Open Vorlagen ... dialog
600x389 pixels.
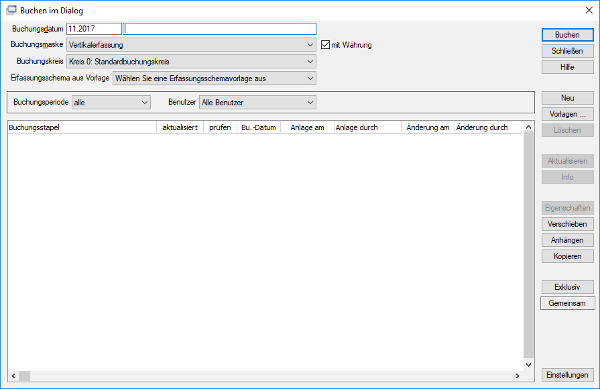click(x=567, y=114)
